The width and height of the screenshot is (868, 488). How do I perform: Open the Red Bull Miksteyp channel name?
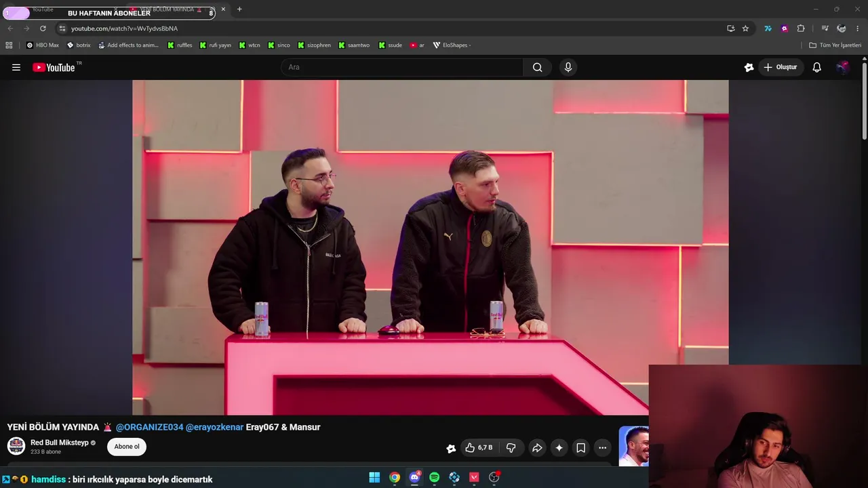click(60, 443)
